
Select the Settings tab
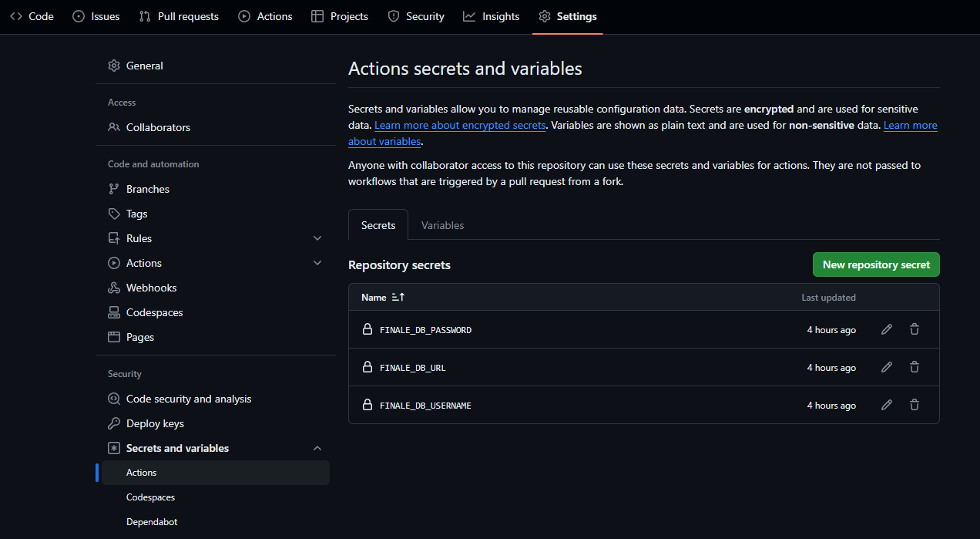[x=568, y=16]
